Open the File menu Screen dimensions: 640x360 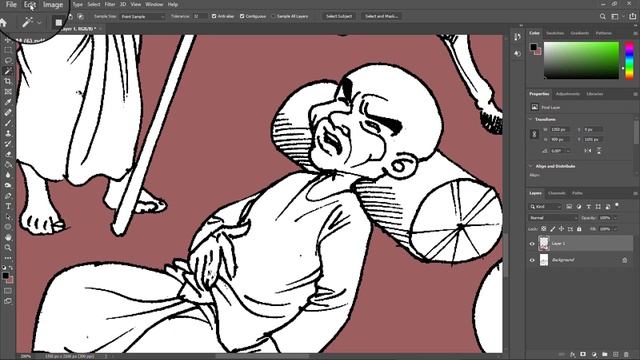[x=11, y=4]
